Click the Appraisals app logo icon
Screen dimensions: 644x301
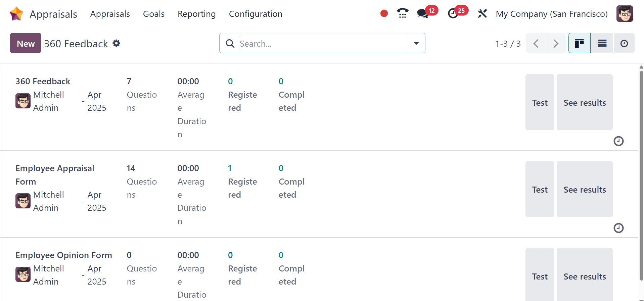(16, 14)
